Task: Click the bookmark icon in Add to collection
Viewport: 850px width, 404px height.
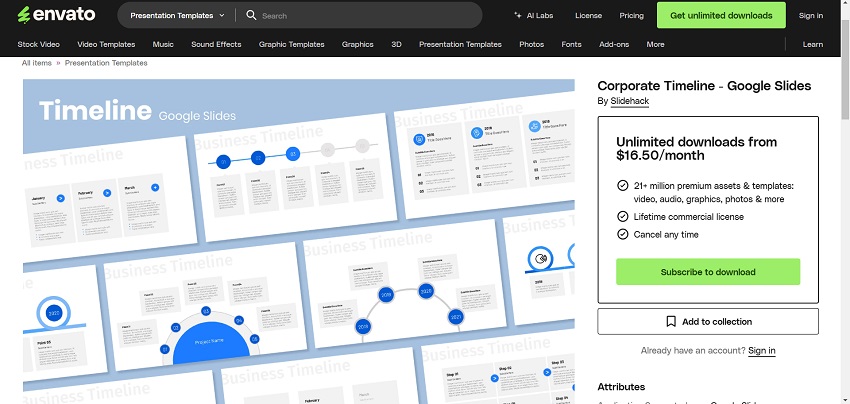Action: (x=671, y=322)
